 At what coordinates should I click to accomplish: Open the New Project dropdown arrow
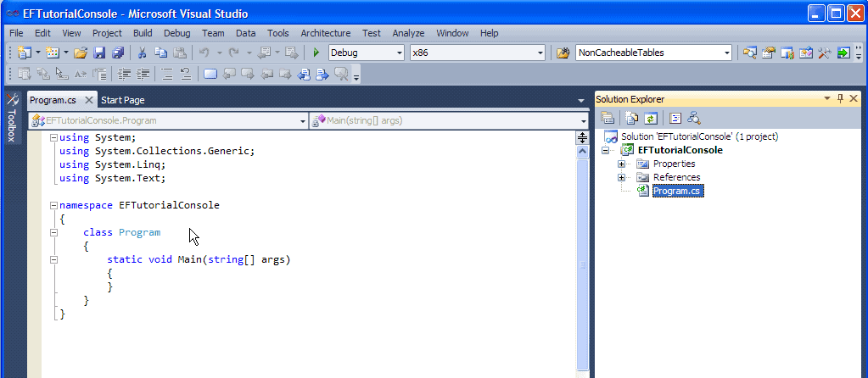(38, 53)
